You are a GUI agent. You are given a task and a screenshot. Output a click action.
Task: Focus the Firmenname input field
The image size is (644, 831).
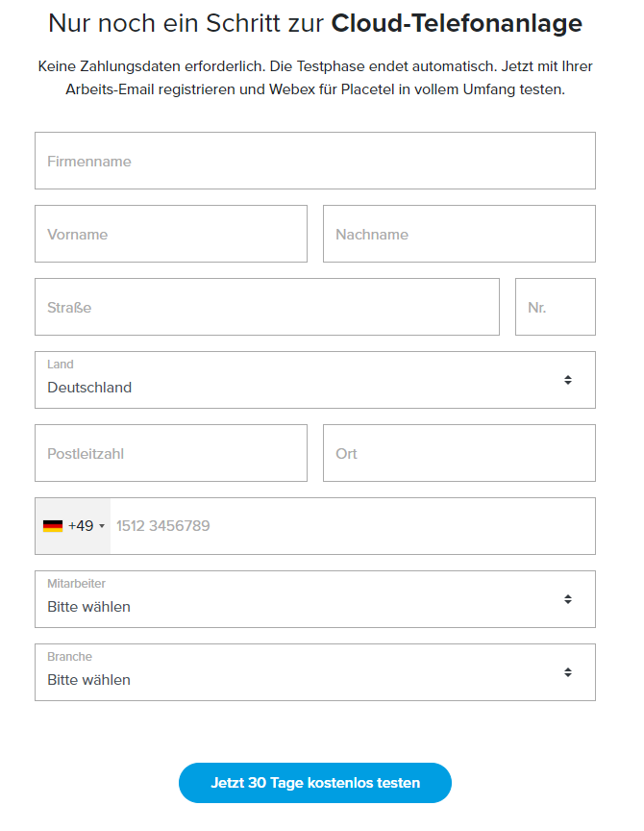coord(315,161)
